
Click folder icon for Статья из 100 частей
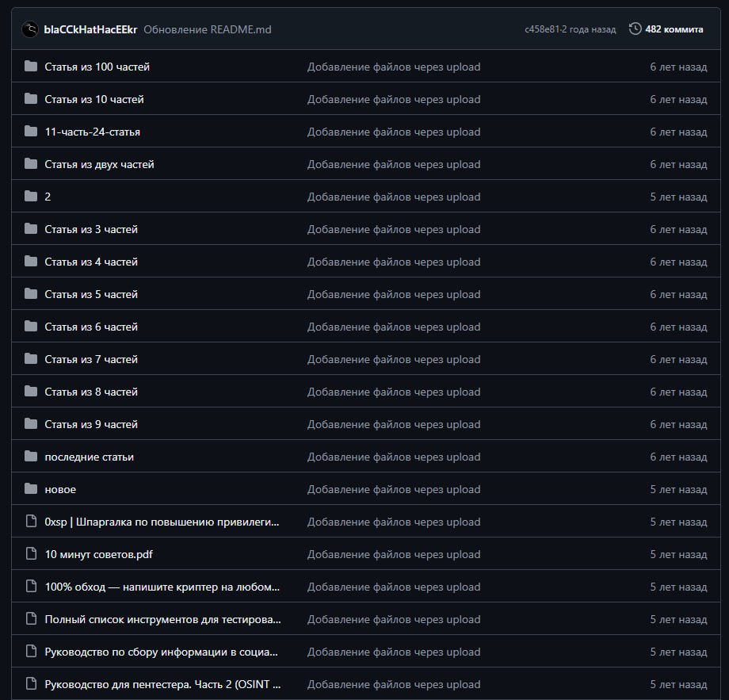pyautogui.click(x=31, y=67)
